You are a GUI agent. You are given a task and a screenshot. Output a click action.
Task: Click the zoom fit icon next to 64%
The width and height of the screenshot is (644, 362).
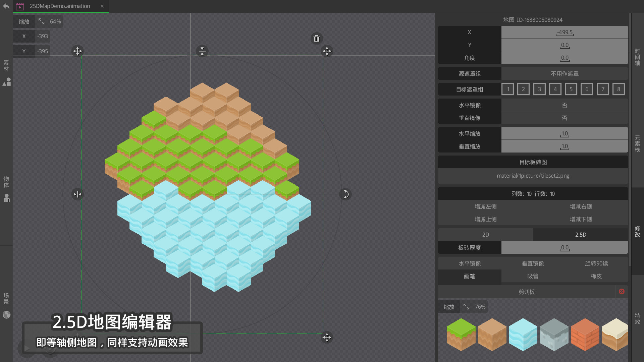(42, 21)
